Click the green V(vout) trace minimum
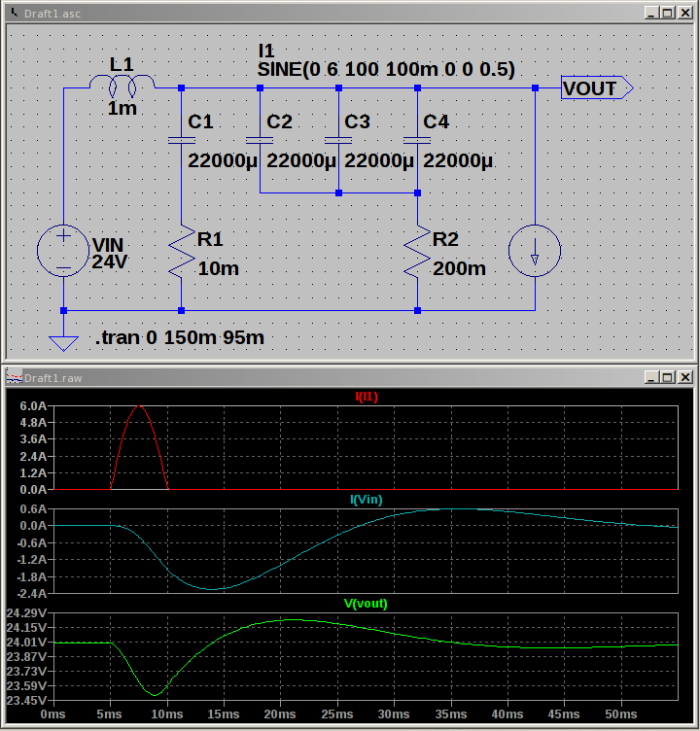The width and height of the screenshot is (700, 731). click(x=155, y=695)
